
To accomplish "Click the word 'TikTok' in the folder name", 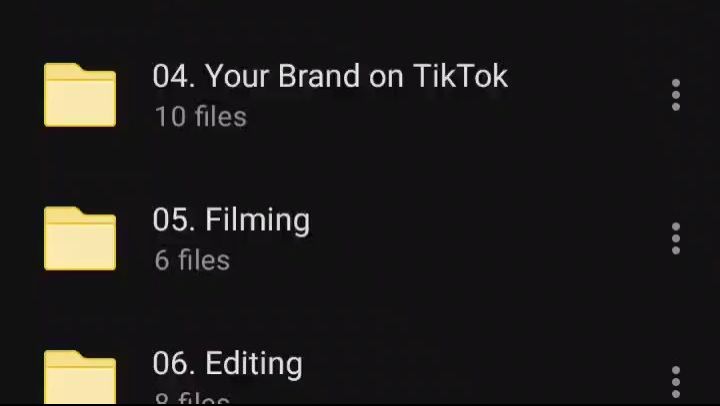I will [461, 76].
